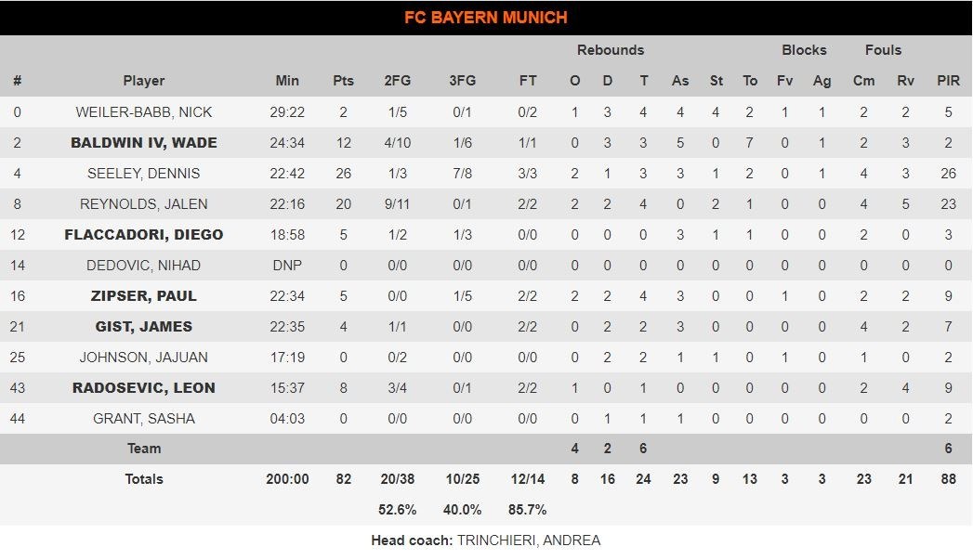Click the Pts column header
Viewport: 973px width, 560px height.
pyautogui.click(x=344, y=81)
